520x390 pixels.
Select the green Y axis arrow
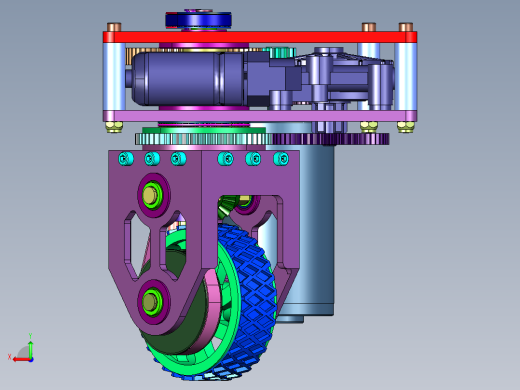(x=31, y=349)
